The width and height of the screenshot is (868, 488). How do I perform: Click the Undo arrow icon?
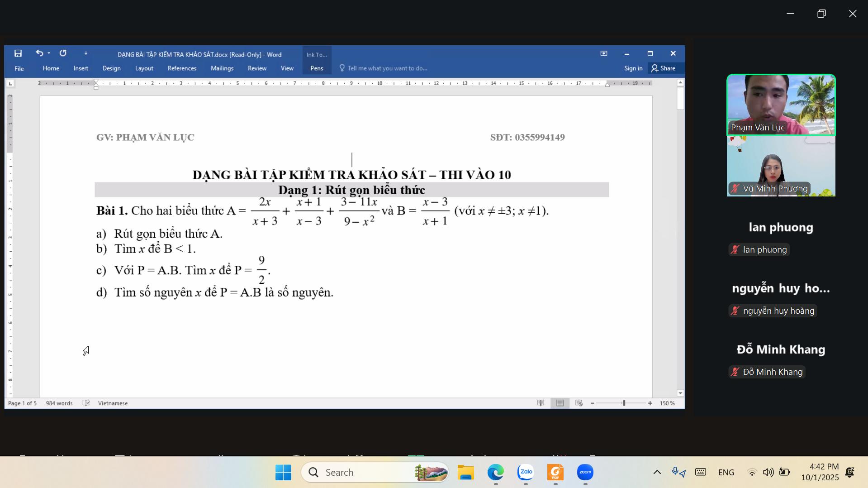39,53
